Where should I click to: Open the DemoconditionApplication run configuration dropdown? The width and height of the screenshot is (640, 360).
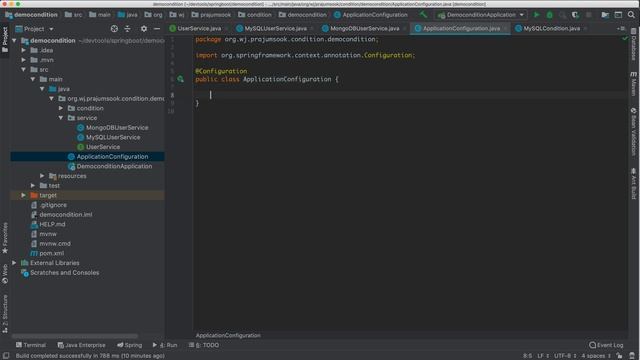tap(482, 15)
